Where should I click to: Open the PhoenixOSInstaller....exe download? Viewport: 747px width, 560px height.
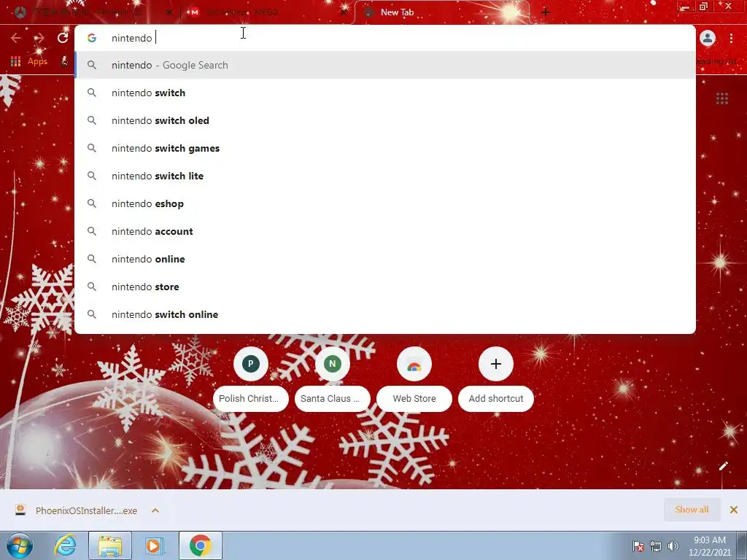[x=86, y=510]
